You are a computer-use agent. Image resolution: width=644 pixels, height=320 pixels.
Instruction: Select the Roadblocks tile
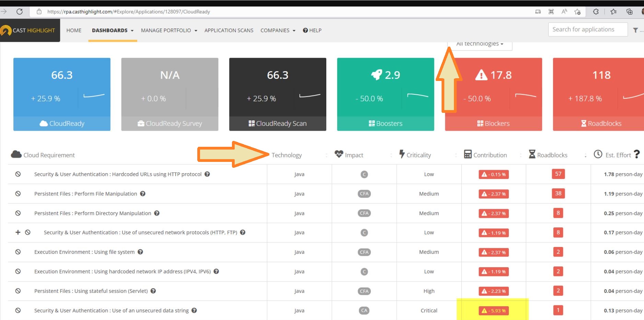click(x=598, y=94)
